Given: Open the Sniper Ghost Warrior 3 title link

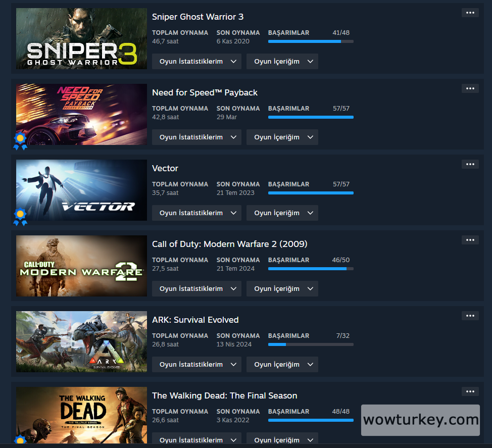Looking at the screenshot, I should (198, 17).
